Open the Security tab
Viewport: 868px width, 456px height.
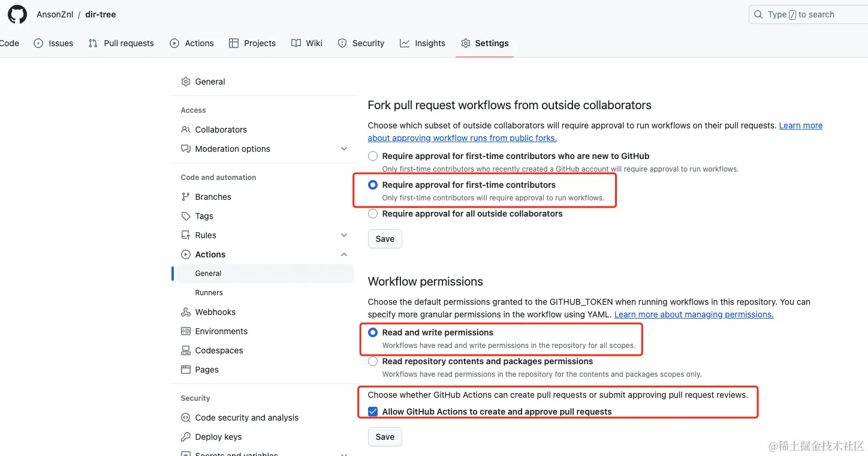pyautogui.click(x=361, y=43)
